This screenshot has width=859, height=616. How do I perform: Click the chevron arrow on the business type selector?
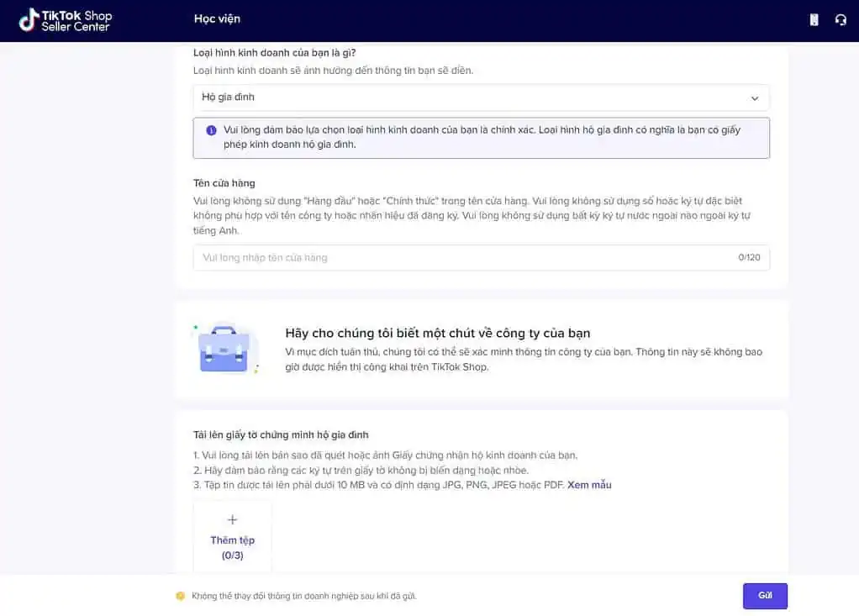[x=754, y=97]
